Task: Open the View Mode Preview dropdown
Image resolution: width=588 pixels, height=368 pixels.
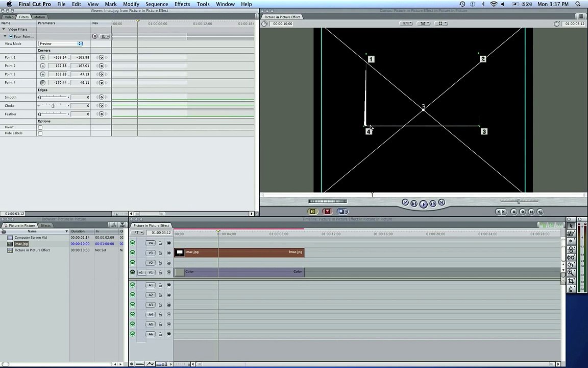Action: 60,44
